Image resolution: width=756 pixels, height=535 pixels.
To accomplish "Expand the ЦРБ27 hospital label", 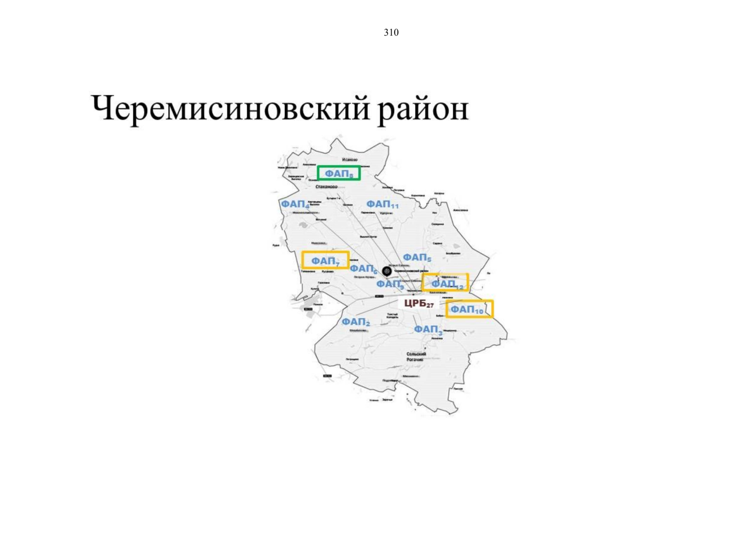I will [x=419, y=303].
